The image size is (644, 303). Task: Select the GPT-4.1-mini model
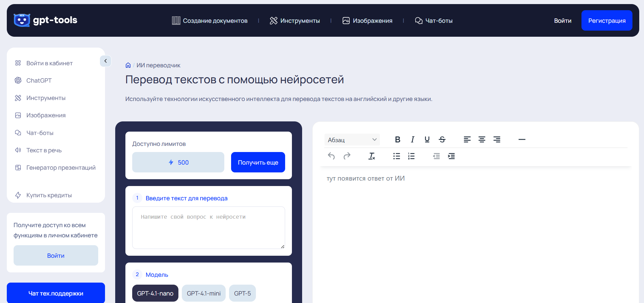click(204, 293)
